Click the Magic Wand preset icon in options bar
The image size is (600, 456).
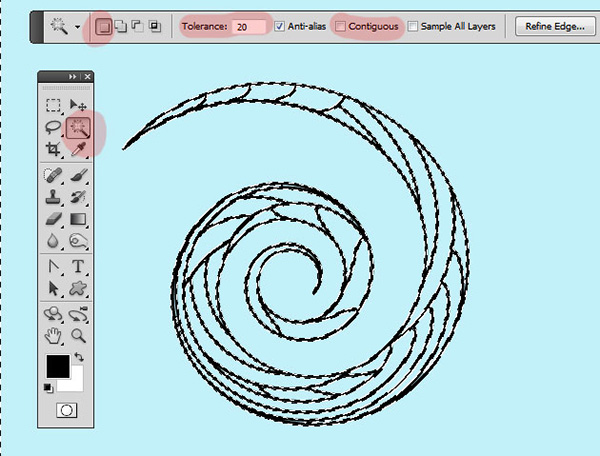(x=59, y=26)
